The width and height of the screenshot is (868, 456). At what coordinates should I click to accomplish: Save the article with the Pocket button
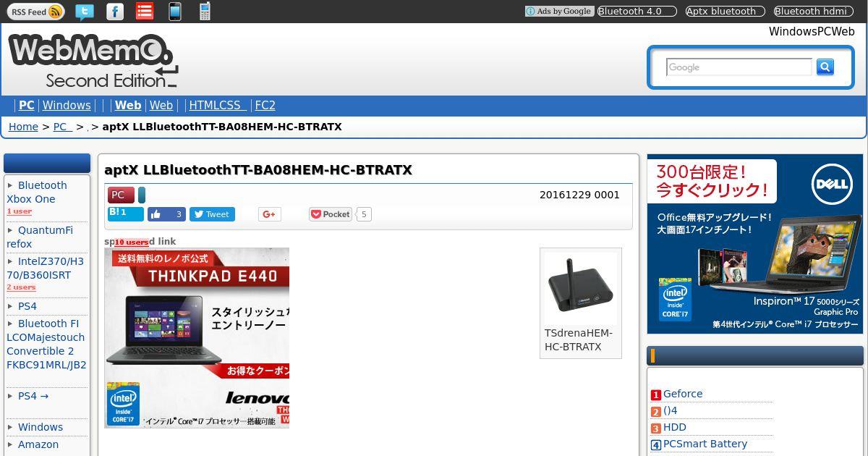(331, 214)
